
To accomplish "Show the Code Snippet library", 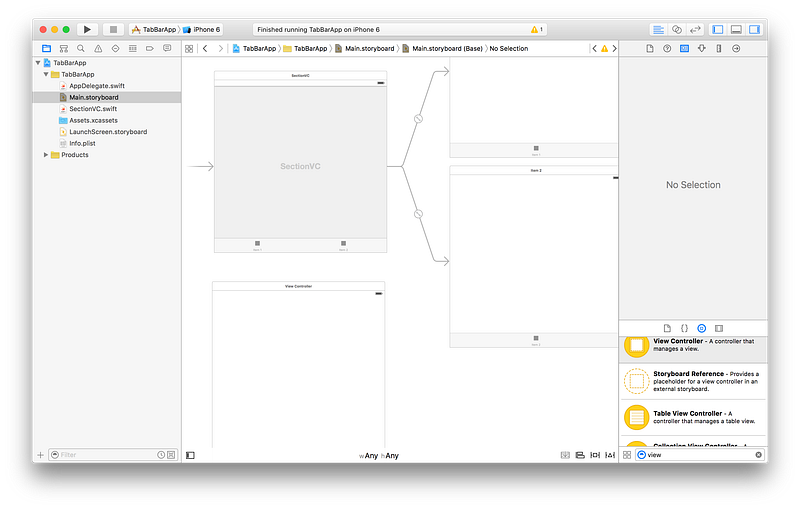I will [x=684, y=328].
